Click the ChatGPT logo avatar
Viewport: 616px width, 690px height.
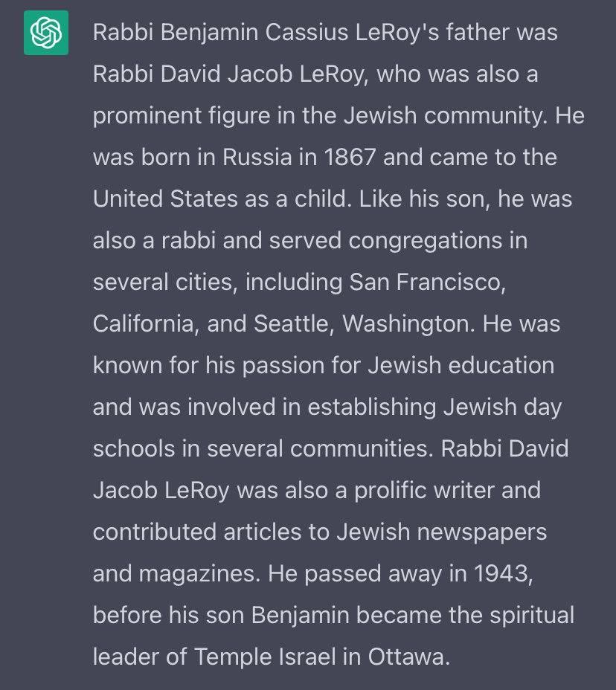pyautogui.click(x=46, y=33)
